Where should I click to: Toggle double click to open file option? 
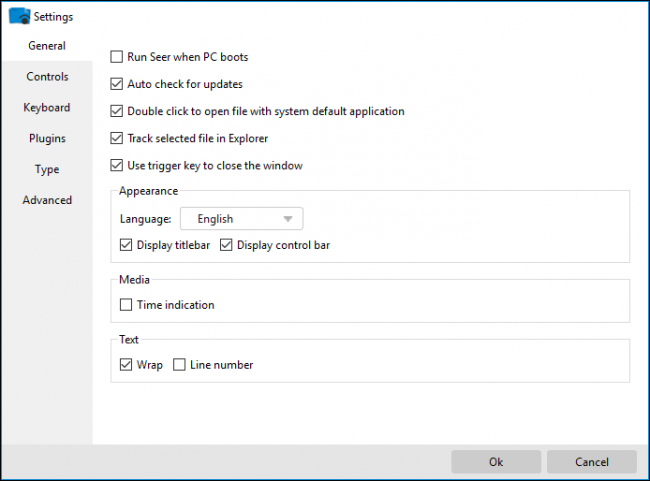pyautogui.click(x=118, y=111)
